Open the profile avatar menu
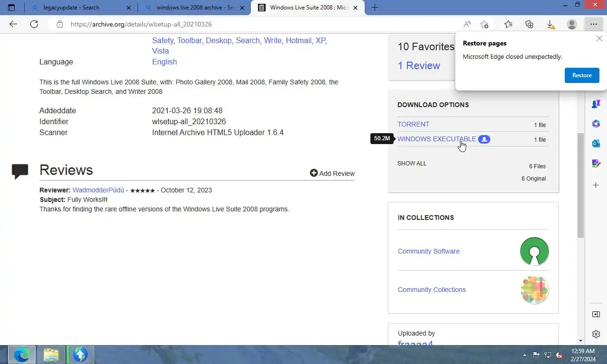The image size is (607, 364). (572, 24)
